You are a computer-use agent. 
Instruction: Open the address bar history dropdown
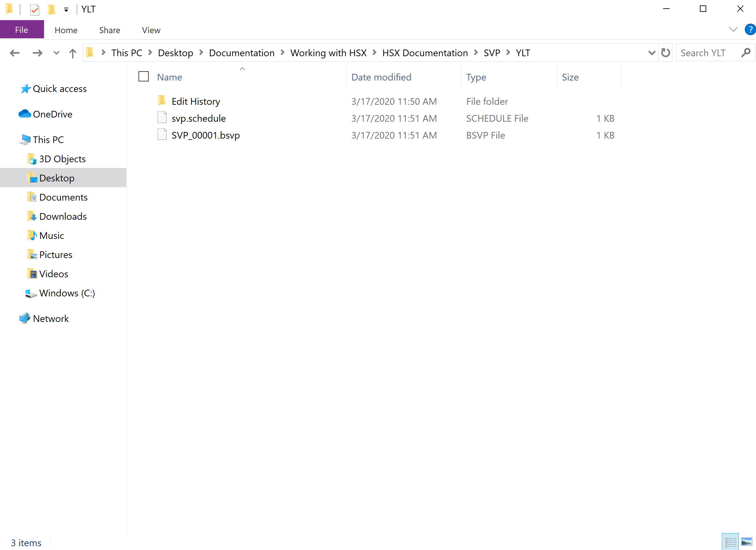point(652,53)
